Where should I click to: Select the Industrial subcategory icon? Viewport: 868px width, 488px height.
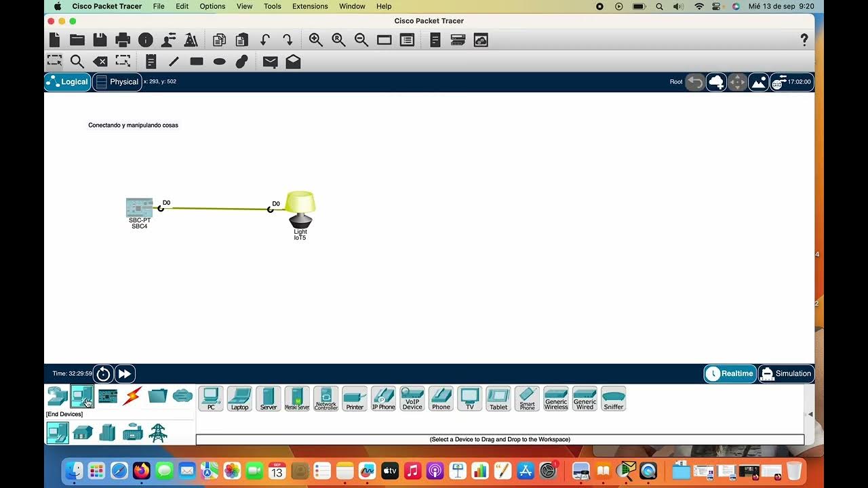click(x=133, y=432)
